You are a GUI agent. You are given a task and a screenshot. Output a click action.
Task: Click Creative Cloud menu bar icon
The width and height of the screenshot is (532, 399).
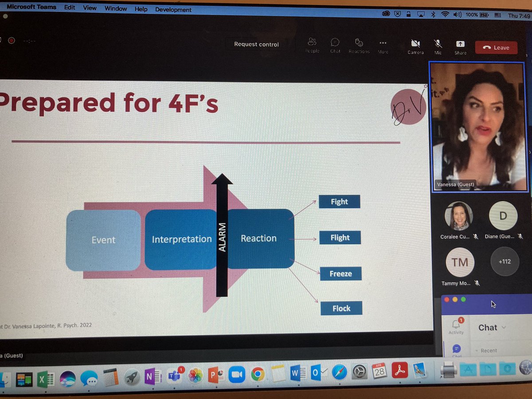click(386, 14)
